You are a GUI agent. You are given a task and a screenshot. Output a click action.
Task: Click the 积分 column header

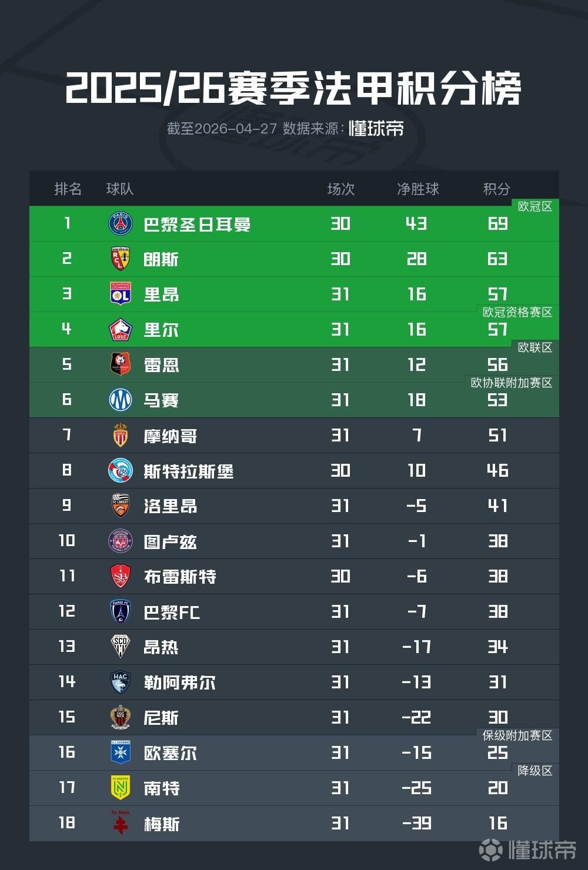tap(497, 189)
